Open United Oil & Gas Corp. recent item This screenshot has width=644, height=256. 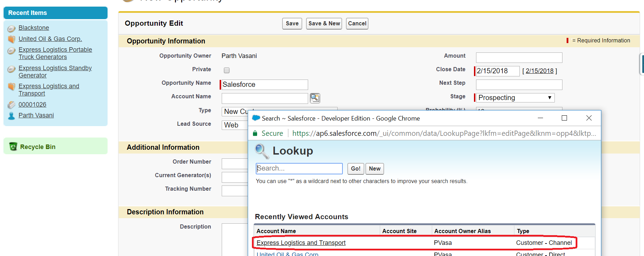50,39
